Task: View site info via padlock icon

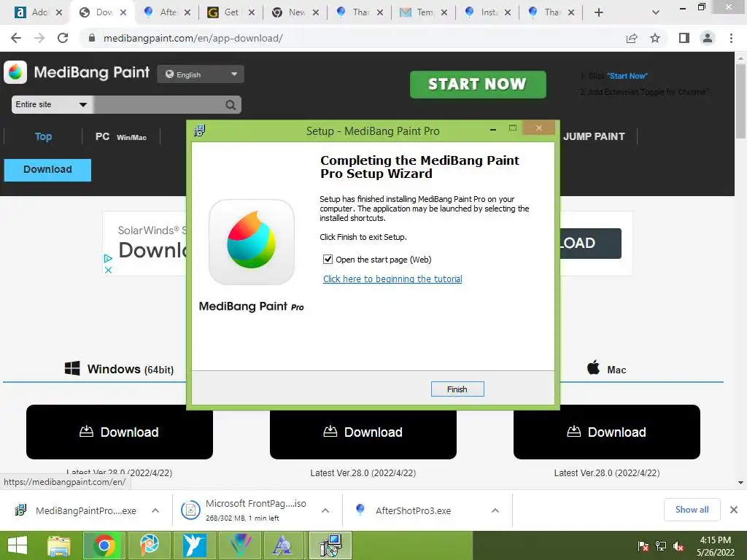Action: (x=92, y=38)
